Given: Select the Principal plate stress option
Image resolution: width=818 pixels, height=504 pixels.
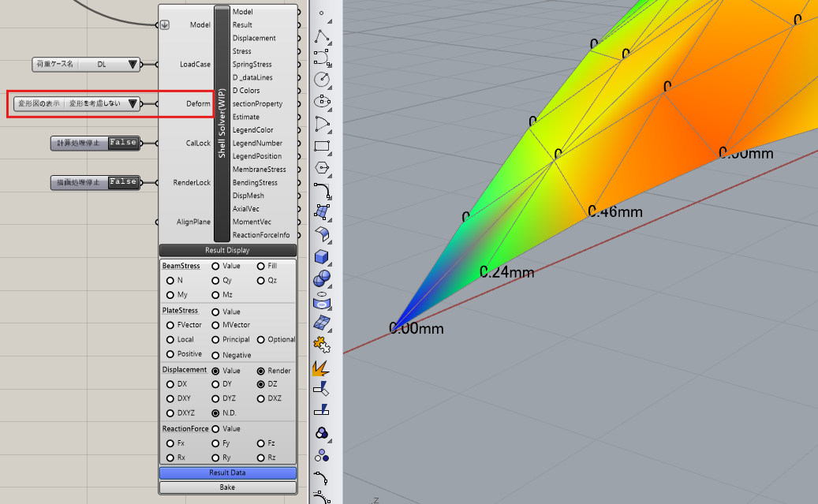Looking at the screenshot, I should coord(215,340).
